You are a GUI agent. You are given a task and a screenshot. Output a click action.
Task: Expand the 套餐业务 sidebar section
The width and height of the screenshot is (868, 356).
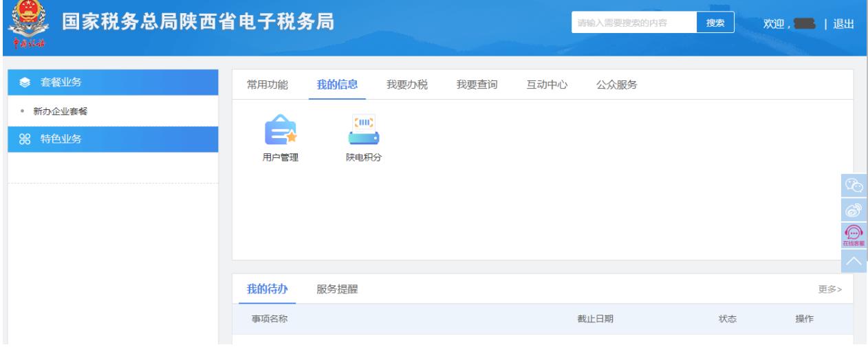[111, 82]
